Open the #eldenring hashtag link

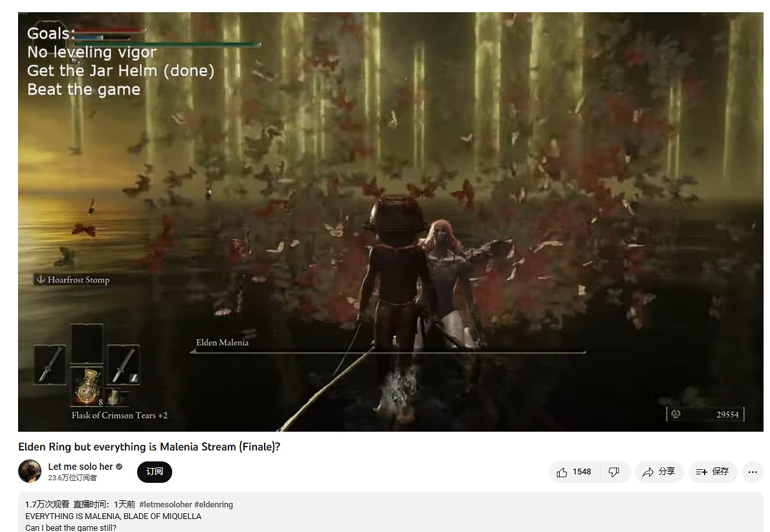(214, 504)
